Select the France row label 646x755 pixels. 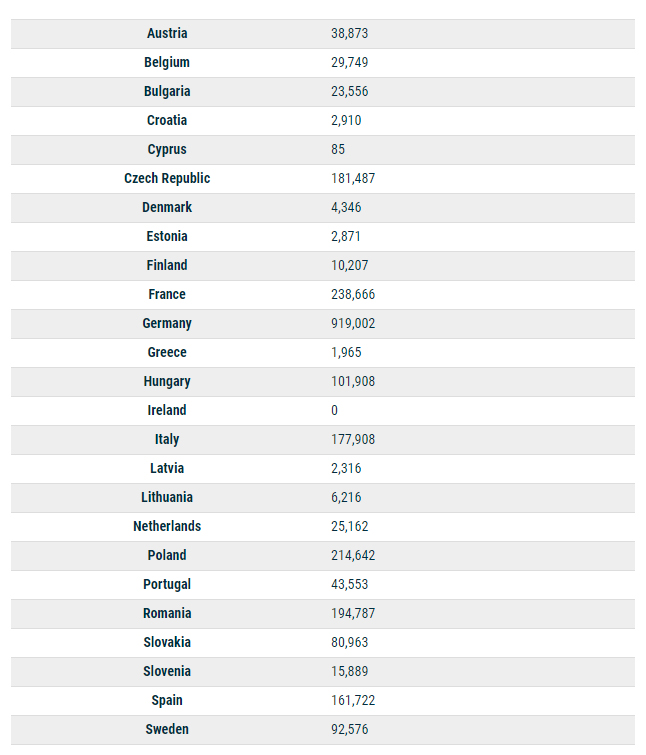pos(167,294)
